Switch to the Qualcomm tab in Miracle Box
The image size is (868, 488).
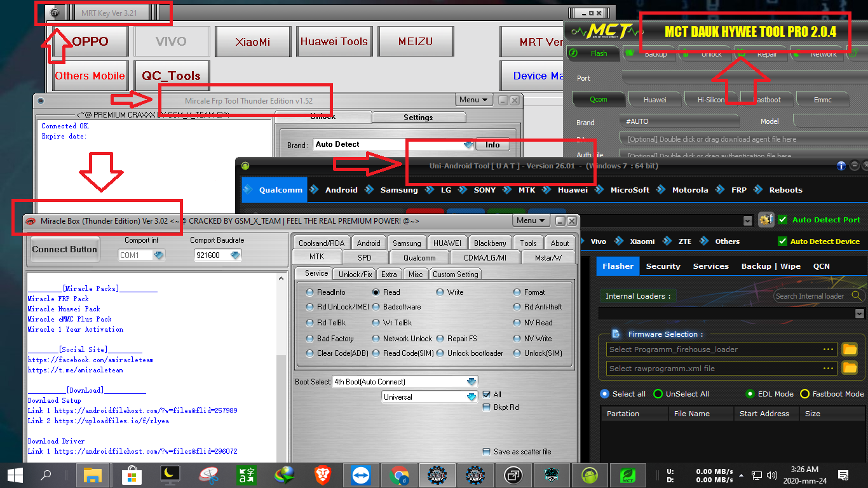419,257
